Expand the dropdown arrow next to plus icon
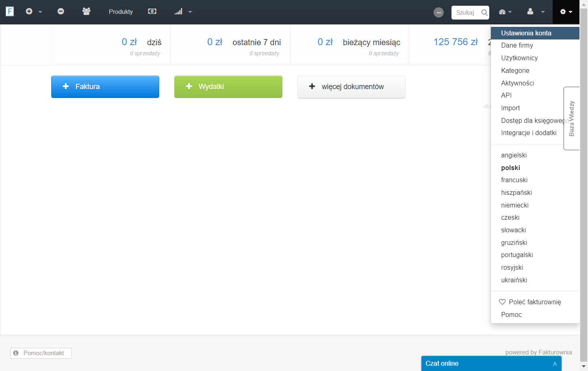 pos(40,12)
